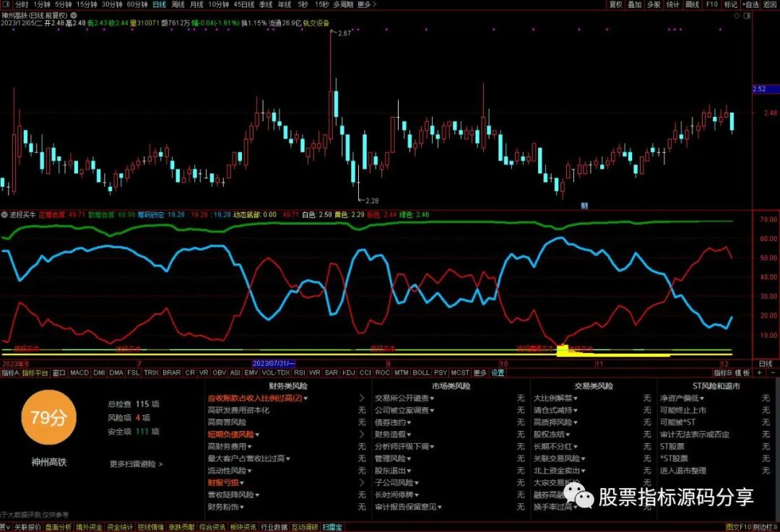
Task: Click the plus zoom button at chart bottom-right
Action: click(x=759, y=372)
